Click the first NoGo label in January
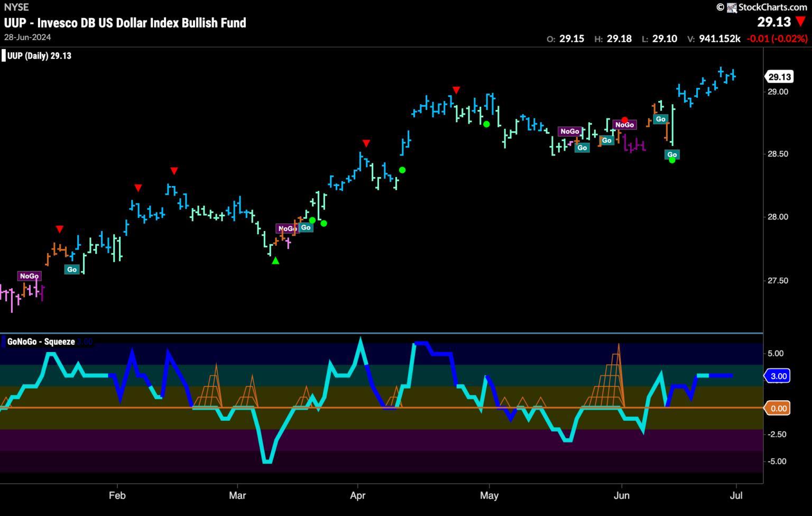 click(x=29, y=276)
